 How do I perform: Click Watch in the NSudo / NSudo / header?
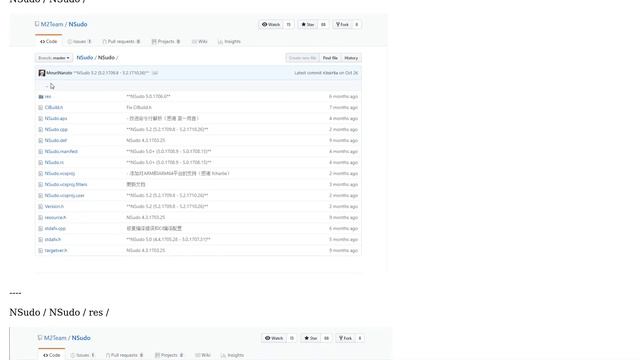pyautogui.click(x=271, y=24)
